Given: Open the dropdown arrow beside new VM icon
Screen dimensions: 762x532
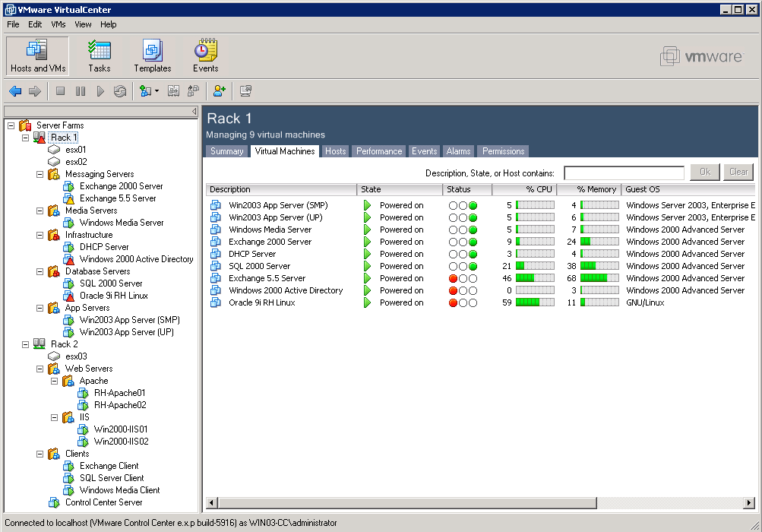Looking at the screenshot, I should (157, 91).
